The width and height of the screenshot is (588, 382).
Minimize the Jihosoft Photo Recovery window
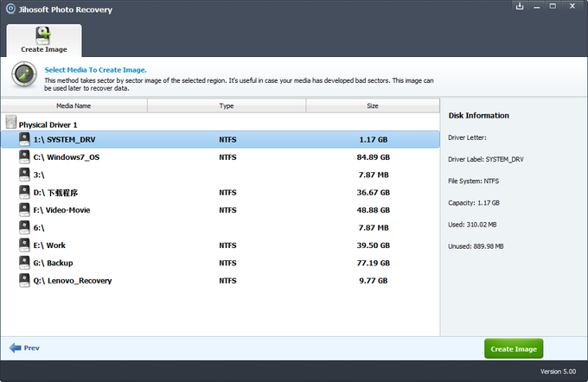click(537, 6)
